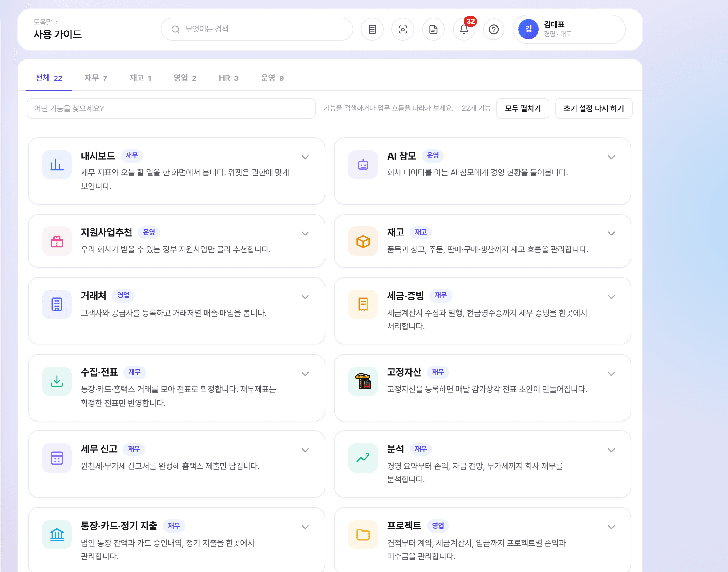Viewport: 728px width, 572px height.
Task: Click the 세금·증빙 receipt icon
Action: 363,304
